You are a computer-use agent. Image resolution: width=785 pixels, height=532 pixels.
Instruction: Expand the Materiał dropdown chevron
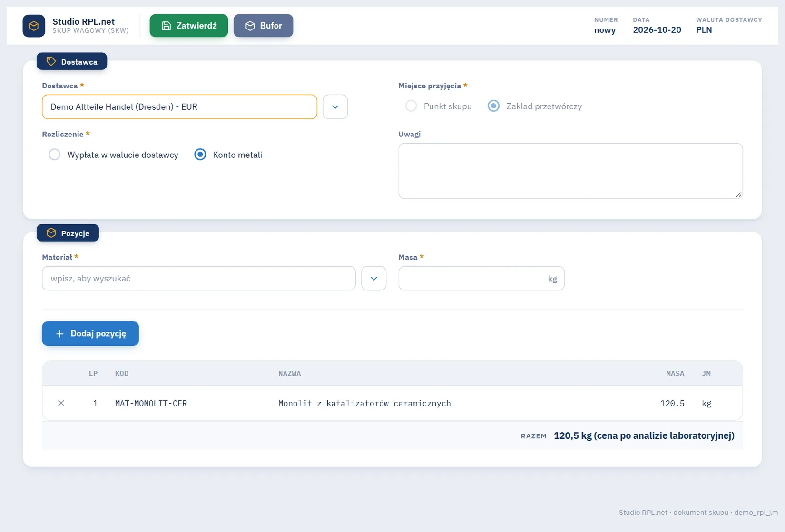[x=373, y=278]
